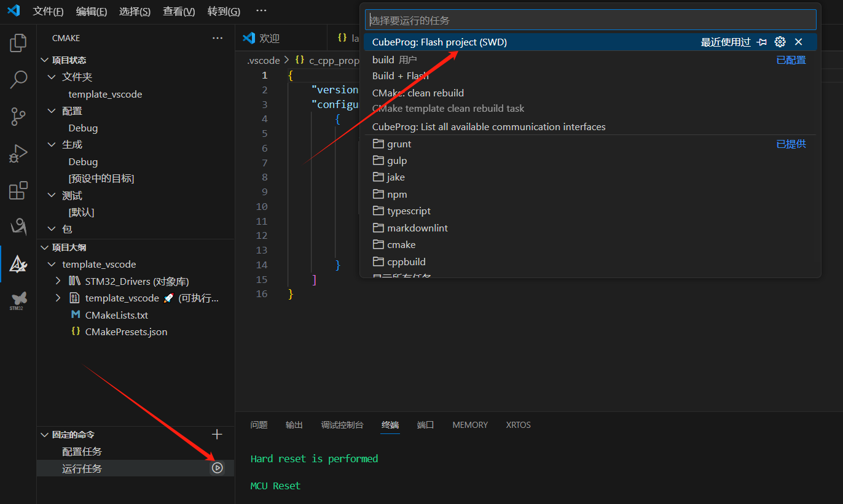The height and width of the screenshot is (504, 843).
Task: Open activity bar icon above CMake icon
Action: 18,227
